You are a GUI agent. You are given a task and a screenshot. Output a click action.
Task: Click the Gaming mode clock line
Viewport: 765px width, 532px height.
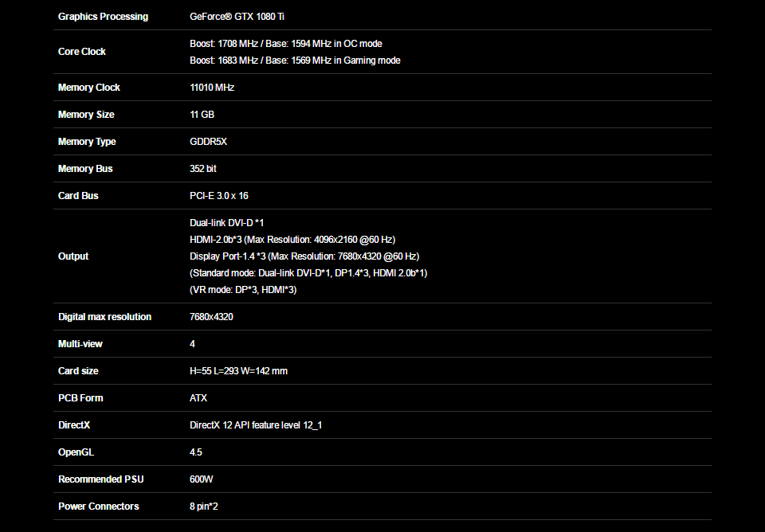295,61
